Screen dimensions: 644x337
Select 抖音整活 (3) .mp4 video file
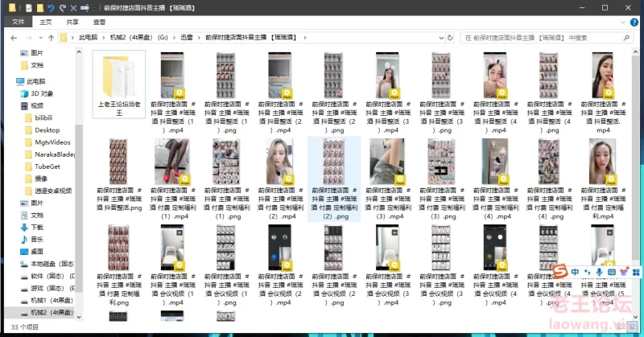pos(388,93)
